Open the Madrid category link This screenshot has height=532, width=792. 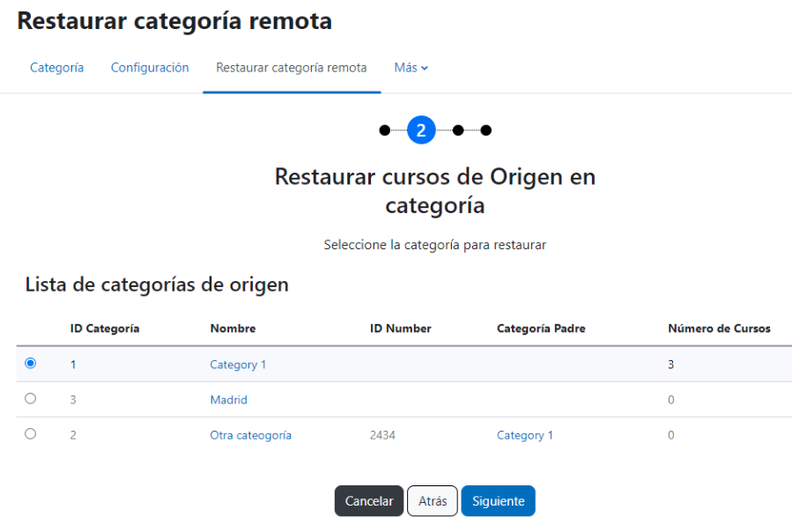point(229,400)
